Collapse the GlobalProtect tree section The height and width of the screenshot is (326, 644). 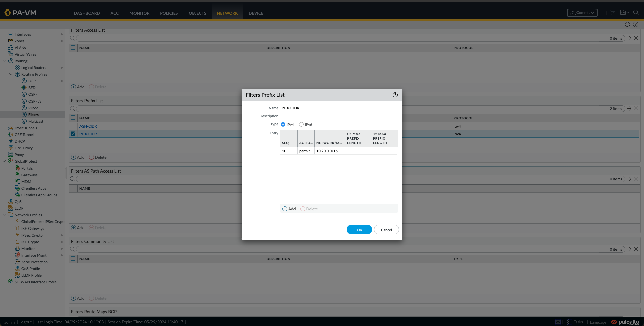click(x=4, y=161)
